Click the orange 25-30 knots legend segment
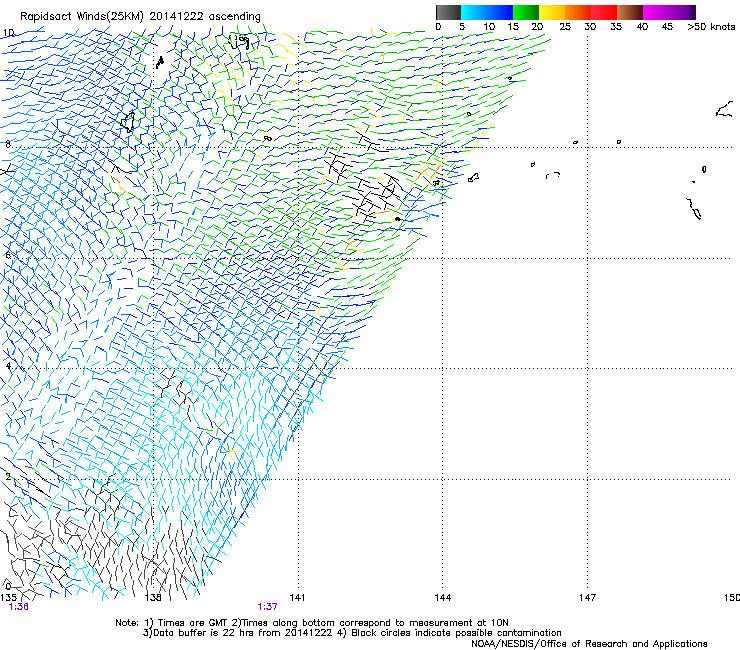 click(578, 12)
